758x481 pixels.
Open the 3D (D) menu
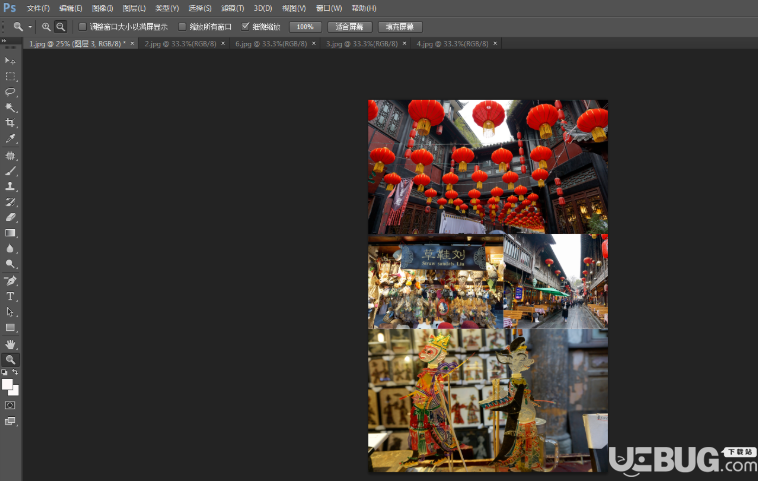[263, 8]
